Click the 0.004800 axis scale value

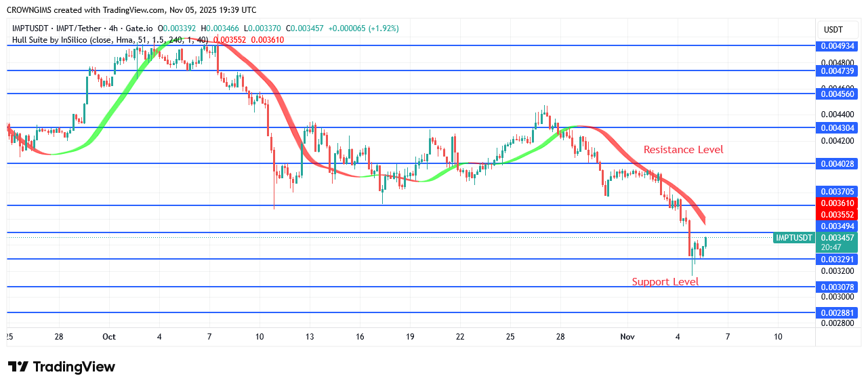(838, 62)
